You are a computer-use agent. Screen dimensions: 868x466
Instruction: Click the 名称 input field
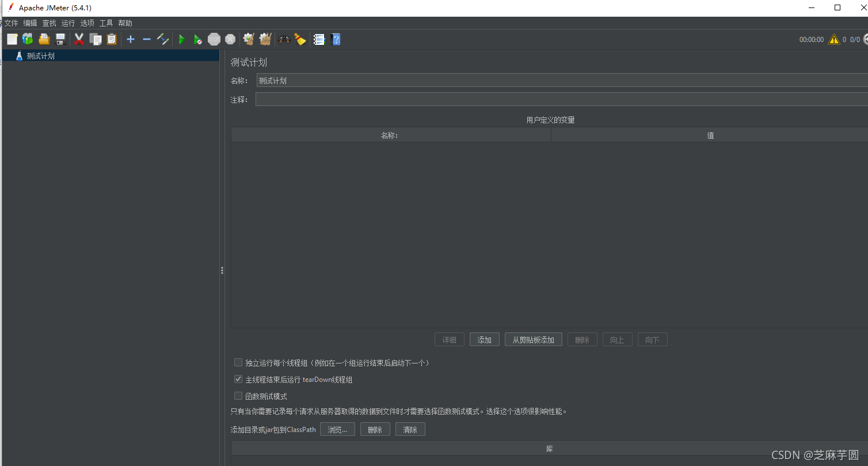coord(562,81)
